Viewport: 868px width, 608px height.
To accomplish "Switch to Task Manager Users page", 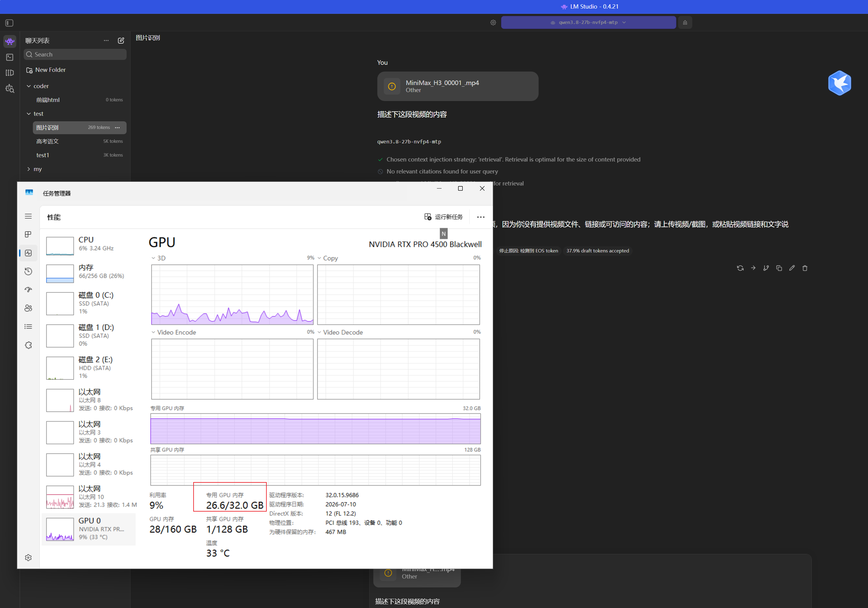I will pyautogui.click(x=28, y=308).
